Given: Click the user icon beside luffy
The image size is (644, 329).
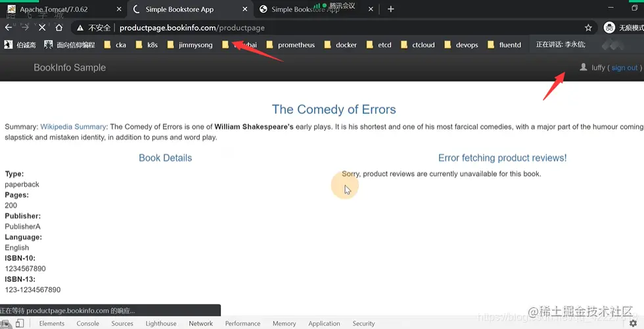Looking at the screenshot, I should pyautogui.click(x=584, y=67).
